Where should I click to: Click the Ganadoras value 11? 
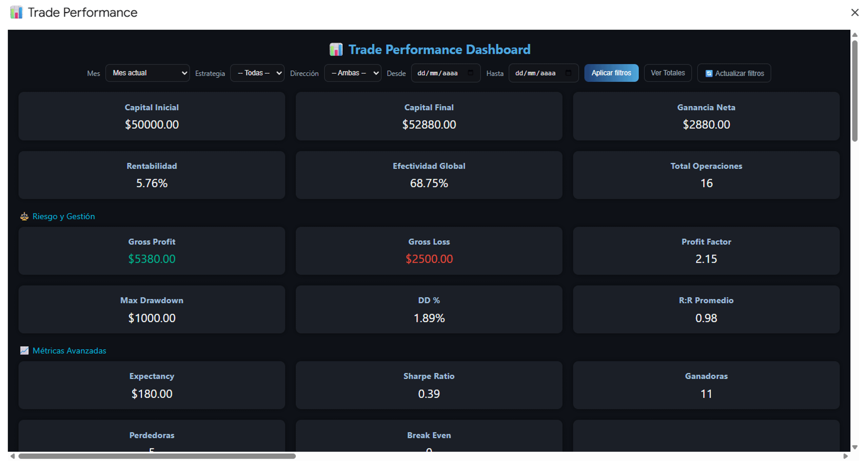coord(706,394)
